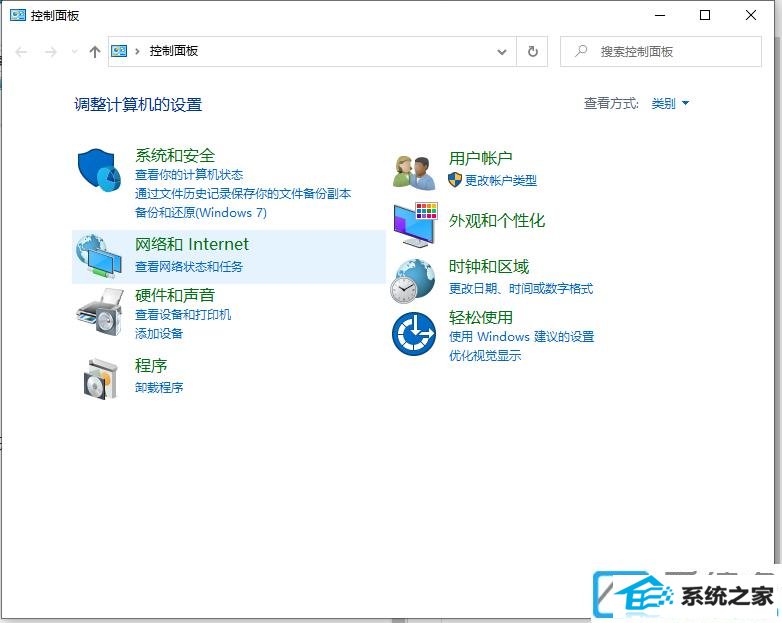Viewport: 782px width, 623px height.
Task: Open the 程序 category heading
Action: click(151, 366)
